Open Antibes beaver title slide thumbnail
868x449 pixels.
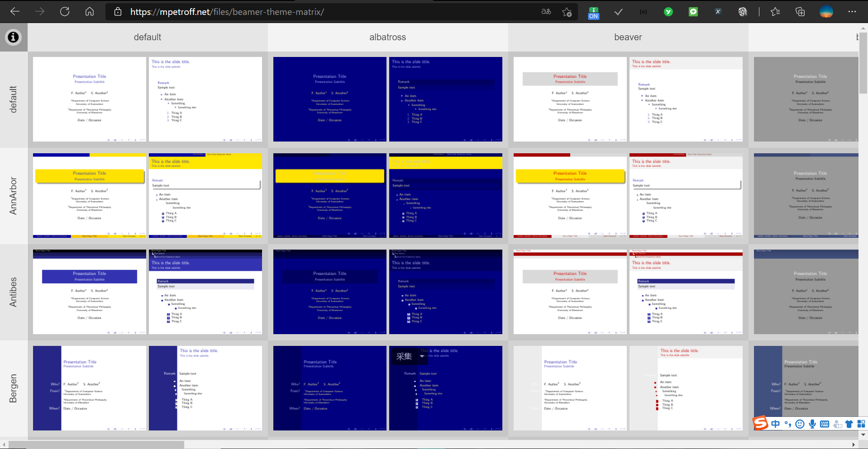pyautogui.click(x=570, y=292)
